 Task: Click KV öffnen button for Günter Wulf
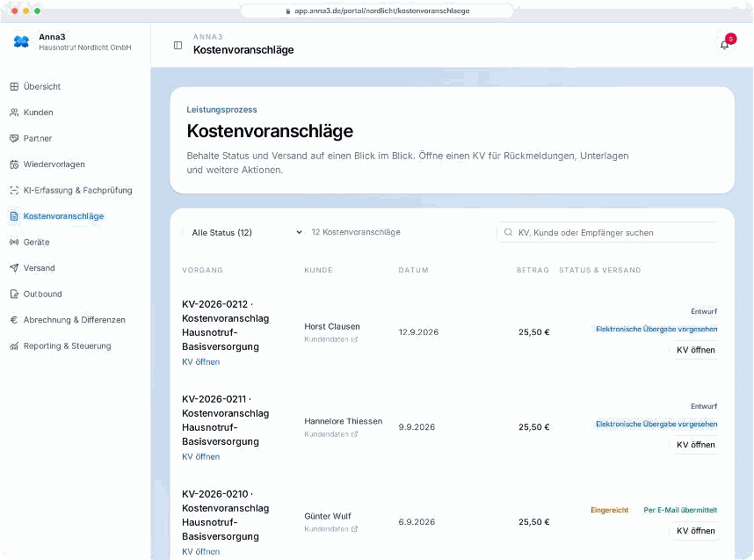coord(695,531)
